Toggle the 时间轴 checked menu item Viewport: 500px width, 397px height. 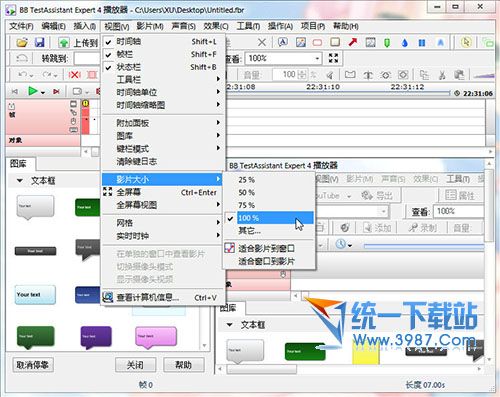(164, 42)
